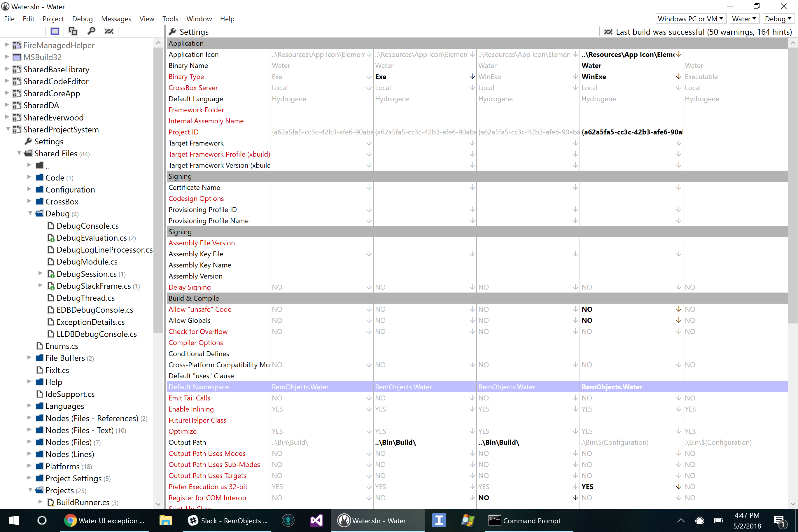The image size is (798, 532).
Task: Open the Debug configuration dropdown at top right
Action: [x=779, y=19]
